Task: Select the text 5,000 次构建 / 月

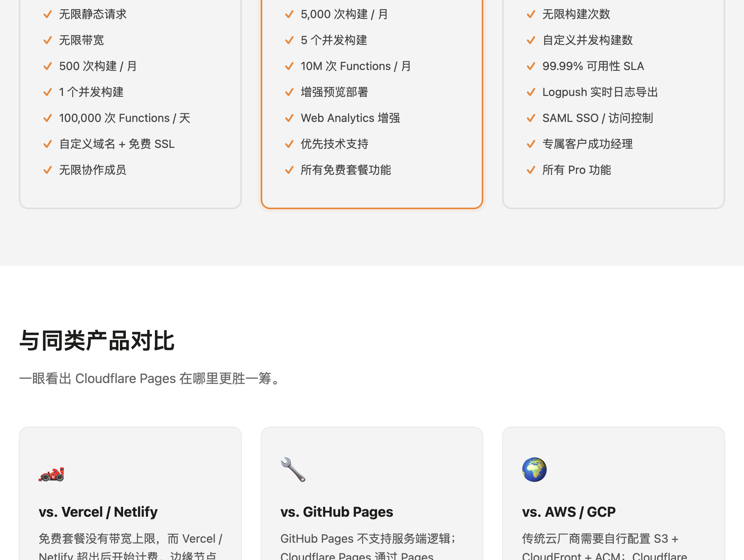Action: point(344,14)
